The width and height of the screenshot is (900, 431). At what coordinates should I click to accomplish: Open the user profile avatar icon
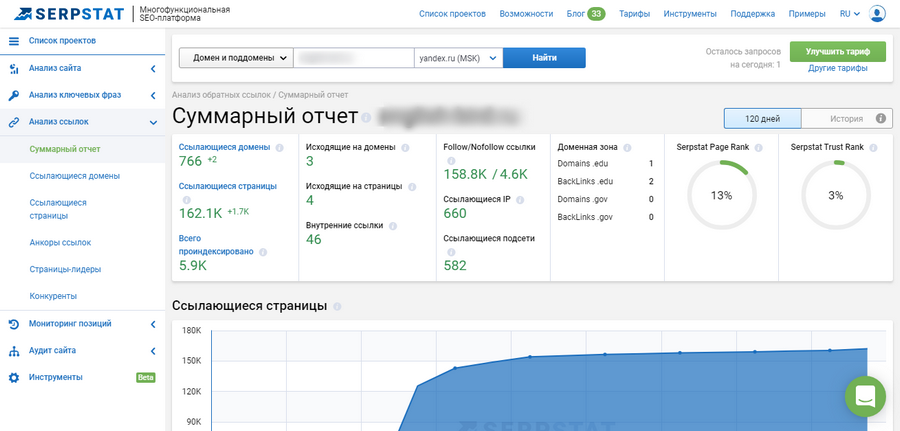877,14
